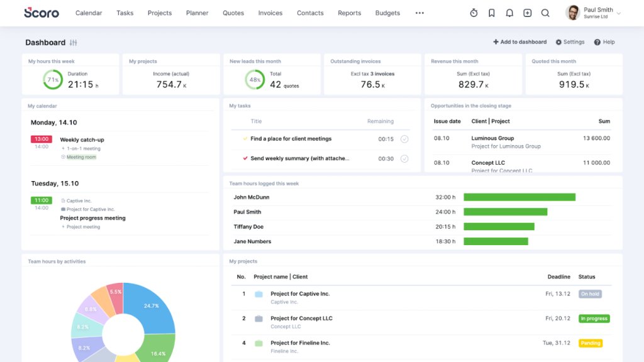Go to the Invoices menu

270,13
